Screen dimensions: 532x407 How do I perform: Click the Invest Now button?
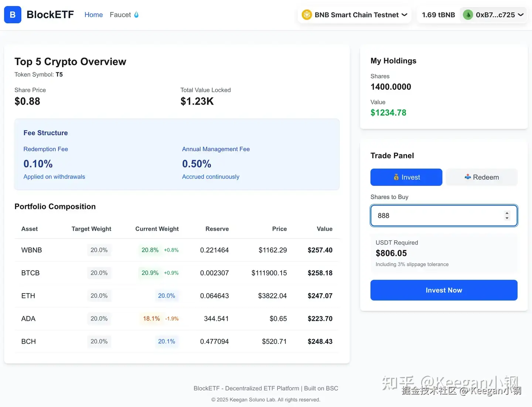tap(444, 290)
